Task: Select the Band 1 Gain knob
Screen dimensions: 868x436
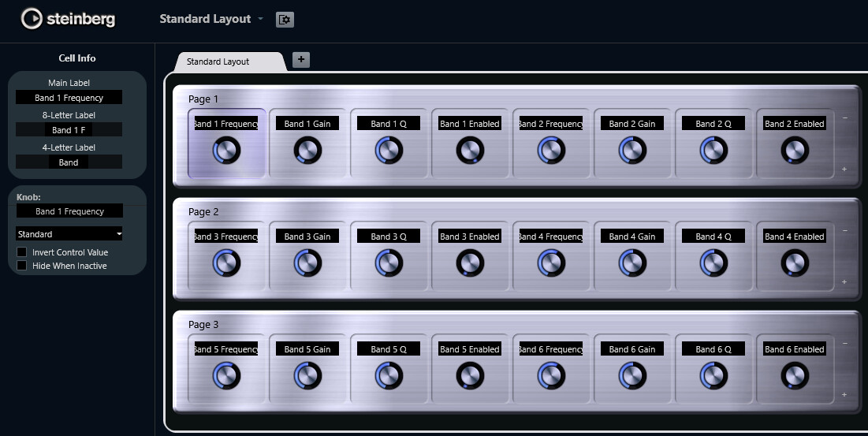Action: click(x=307, y=151)
